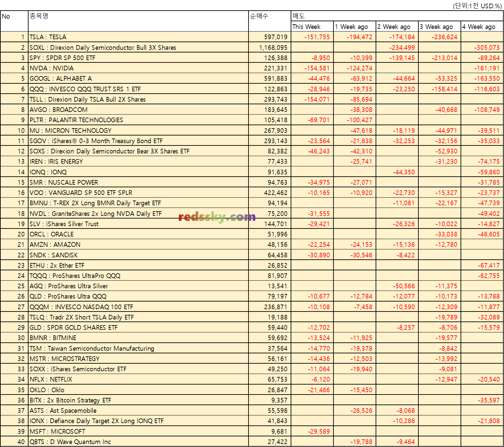Screen dimensions: 504x447
Task: Click the 'No' column header
Action: [14, 21]
